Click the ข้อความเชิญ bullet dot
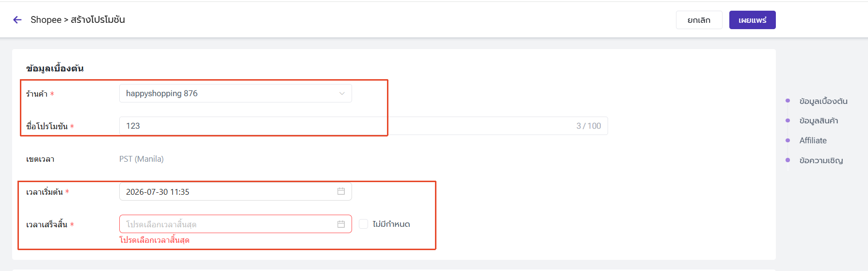Screen dimensions: 868x271 [788, 160]
